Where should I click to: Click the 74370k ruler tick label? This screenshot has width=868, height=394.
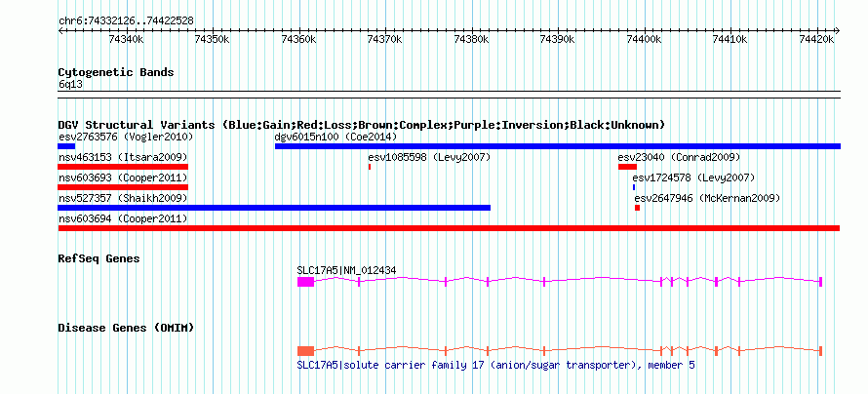click(x=385, y=39)
